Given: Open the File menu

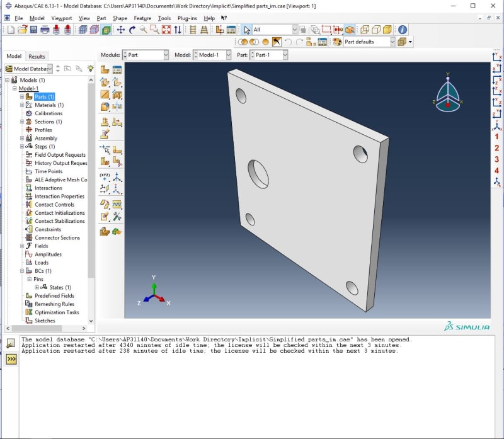Looking at the screenshot, I should click(x=19, y=18).
